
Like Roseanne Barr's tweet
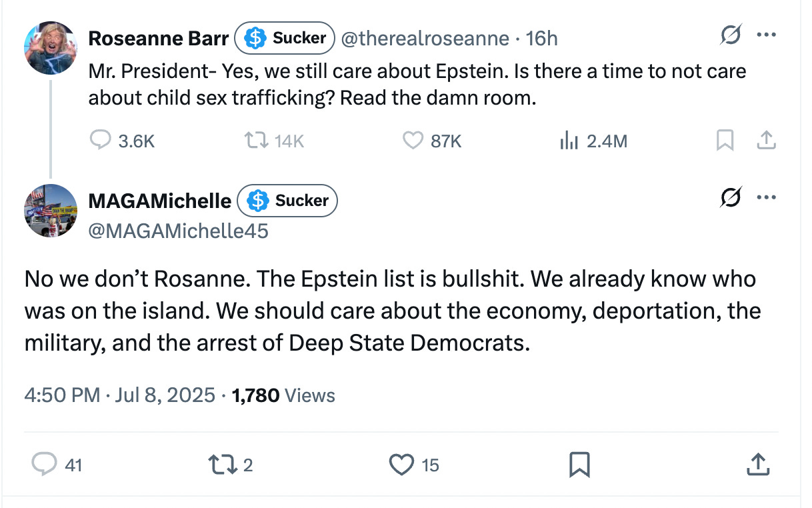pyautogui.click(x=413, y=141)
